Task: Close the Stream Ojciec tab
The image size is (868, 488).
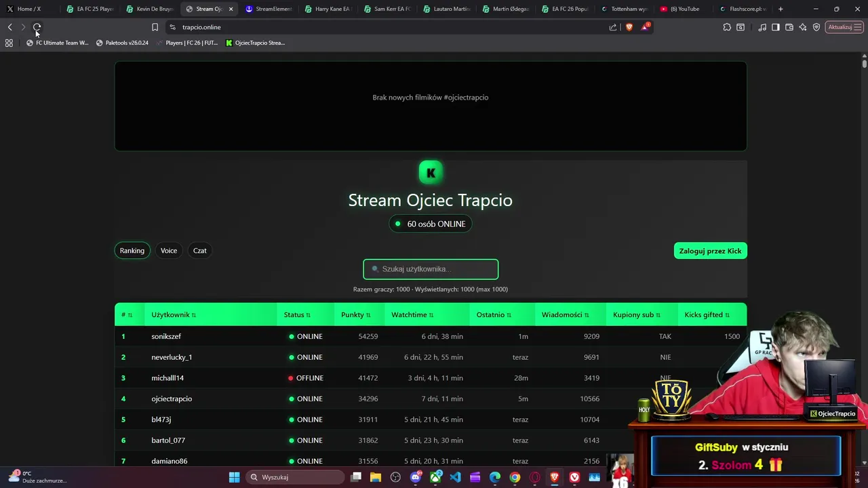Action: click(x=231, y=9)
